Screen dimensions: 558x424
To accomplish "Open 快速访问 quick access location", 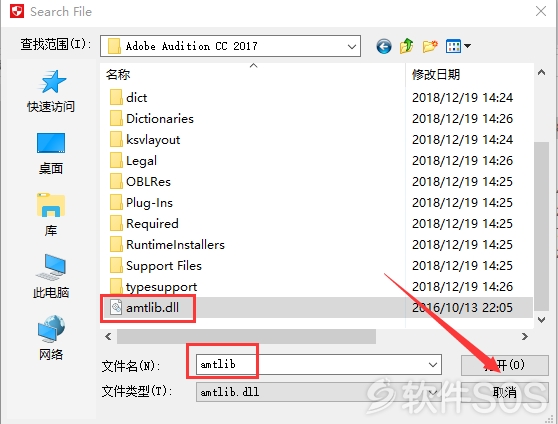I will (x=51, y=91).
